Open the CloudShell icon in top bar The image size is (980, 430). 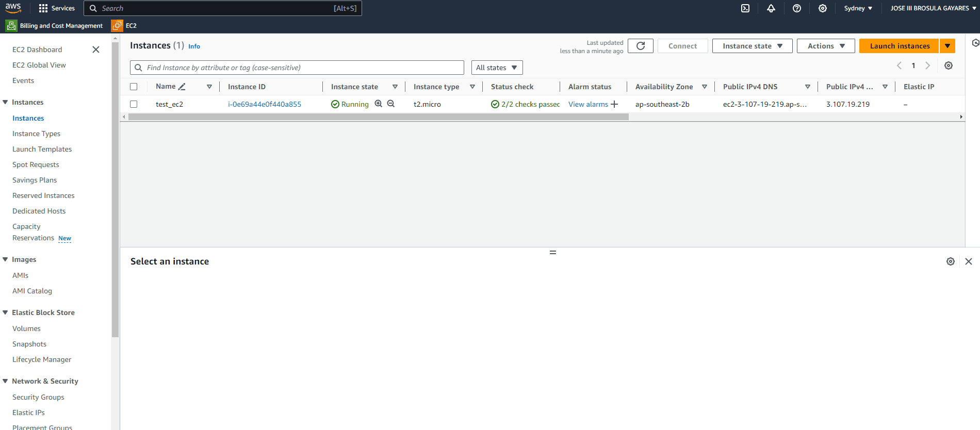[x=745, y=8]
